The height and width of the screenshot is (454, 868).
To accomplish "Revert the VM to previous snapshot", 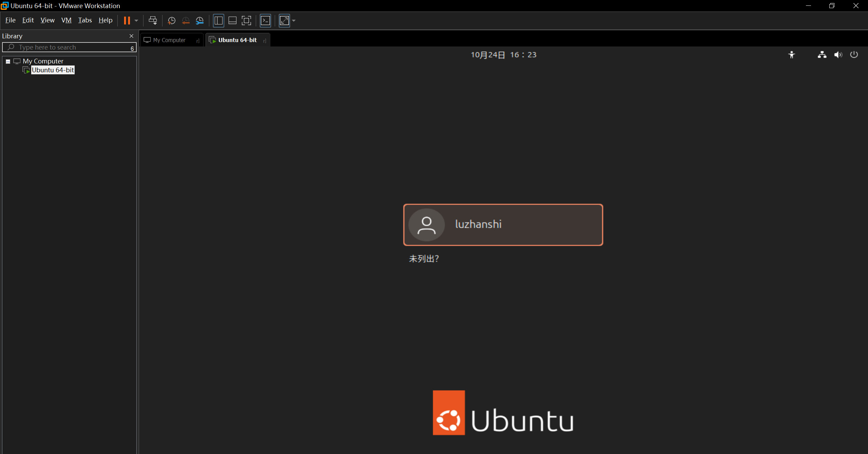I will [186, 21].
